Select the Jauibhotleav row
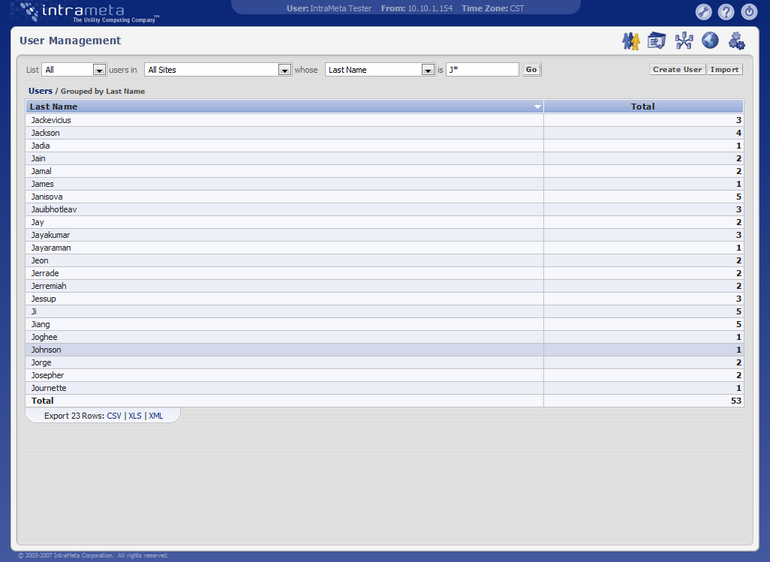 [385, 210]
